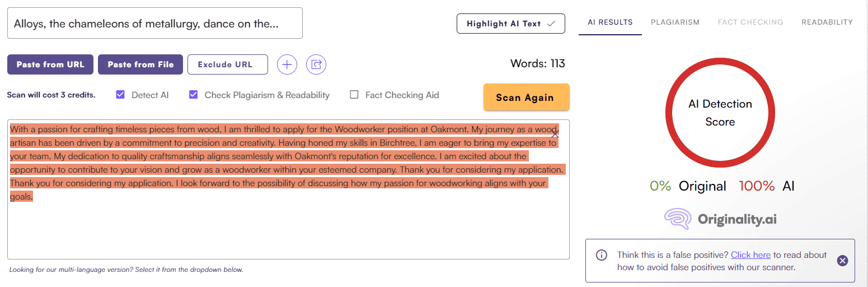Toggle the Detect AI checkbox
868x287 pixels.
(x=120, y=95)
